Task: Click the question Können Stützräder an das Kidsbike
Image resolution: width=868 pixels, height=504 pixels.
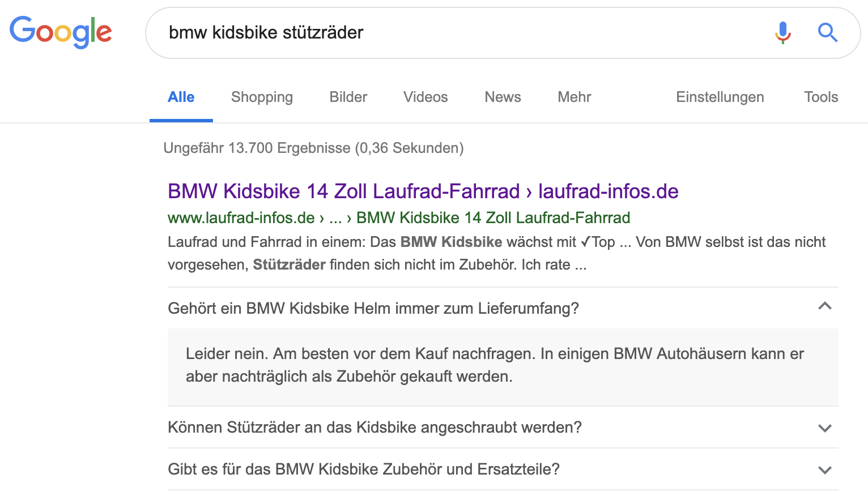Action: coord(375,427)
